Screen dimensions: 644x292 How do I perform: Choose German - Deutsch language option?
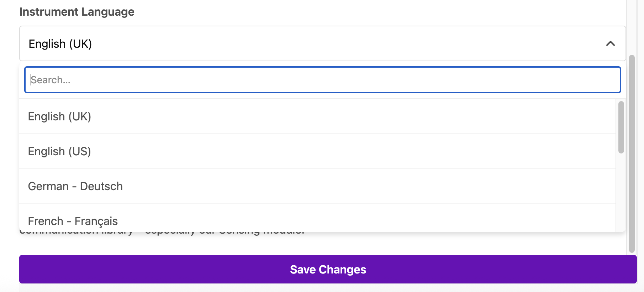coord(75,186)
